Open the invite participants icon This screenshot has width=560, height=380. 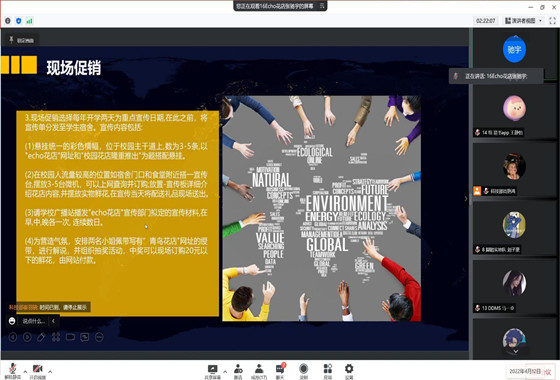click(x=238, y=371)
